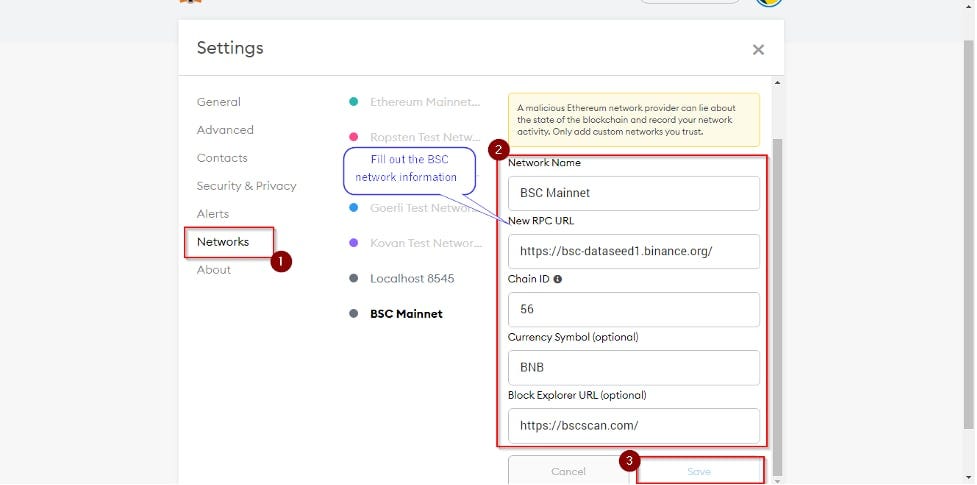Viewport: 977px width, 485px height.
Task: Click the Block Explorer URL field
Action: tap(634, 426)
